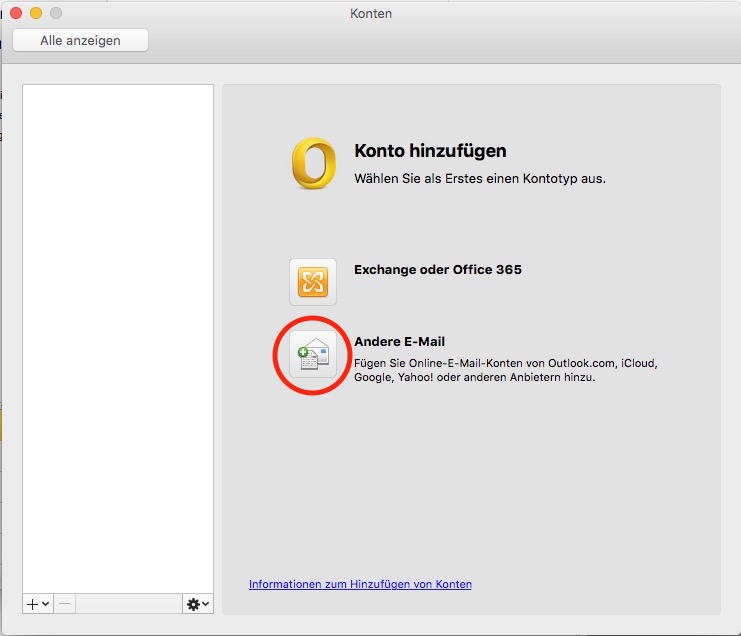The width and height of the screenshot is (741, 636).
Task: Click the gear icon below the account list
Action: tap(193, 604)
